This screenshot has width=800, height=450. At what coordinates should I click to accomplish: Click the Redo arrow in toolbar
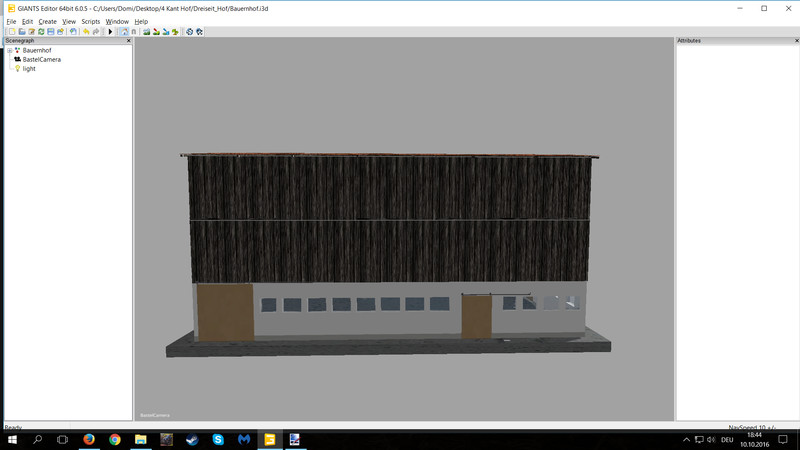[x=96, y=31]
